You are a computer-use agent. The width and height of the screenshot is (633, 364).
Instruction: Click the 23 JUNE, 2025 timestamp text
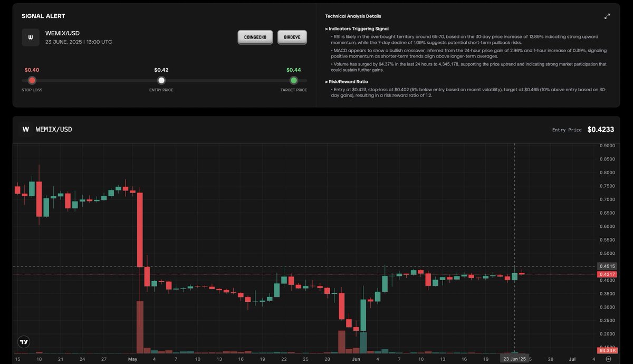point(79,42)
